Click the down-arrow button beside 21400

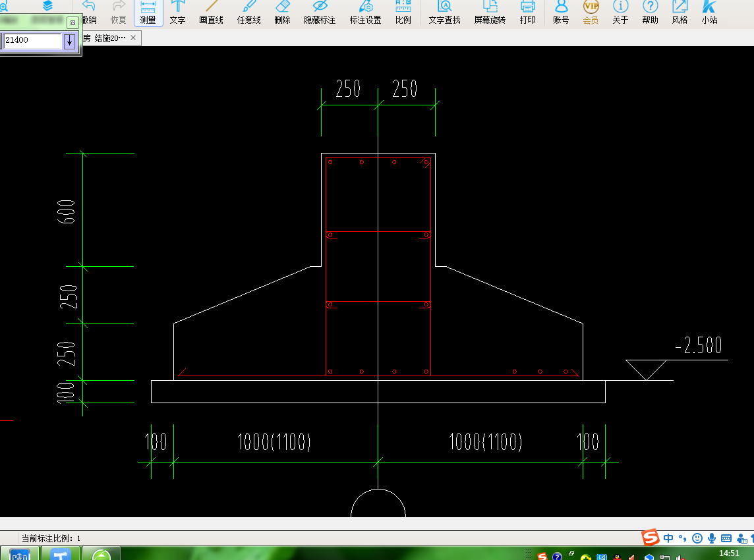tap(70, 41)
